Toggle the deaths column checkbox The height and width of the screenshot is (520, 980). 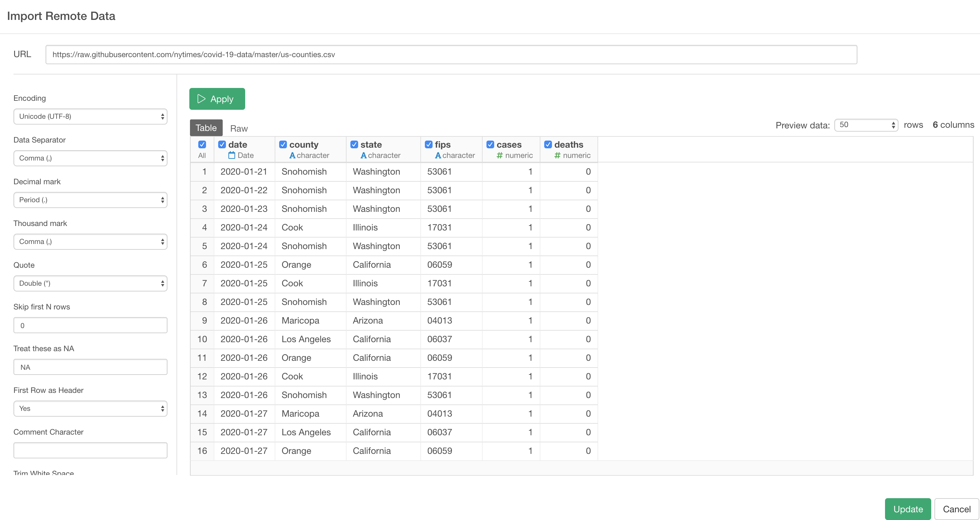pos(548,145)
